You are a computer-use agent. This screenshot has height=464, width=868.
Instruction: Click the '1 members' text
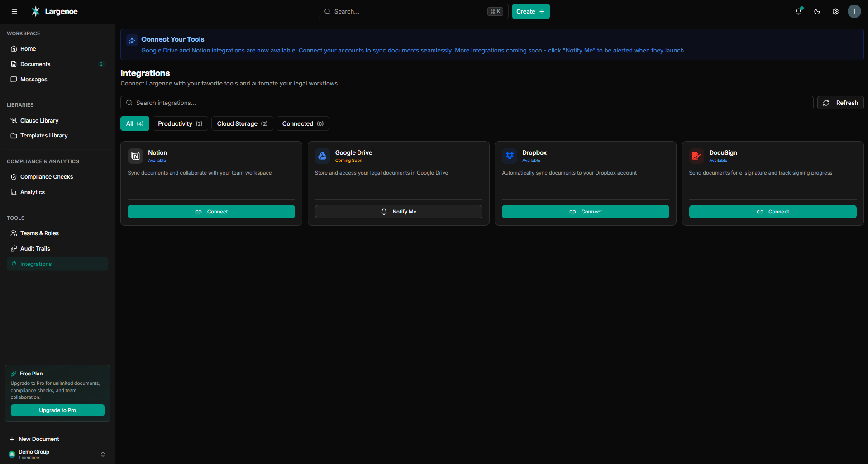(x=29, y=458)
